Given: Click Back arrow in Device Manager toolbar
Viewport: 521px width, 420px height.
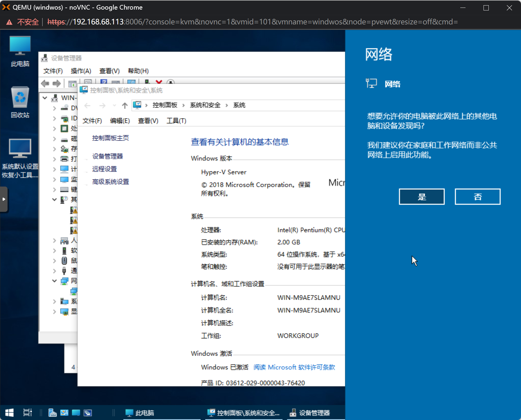Looking at the screenshot, I should 45,84.
